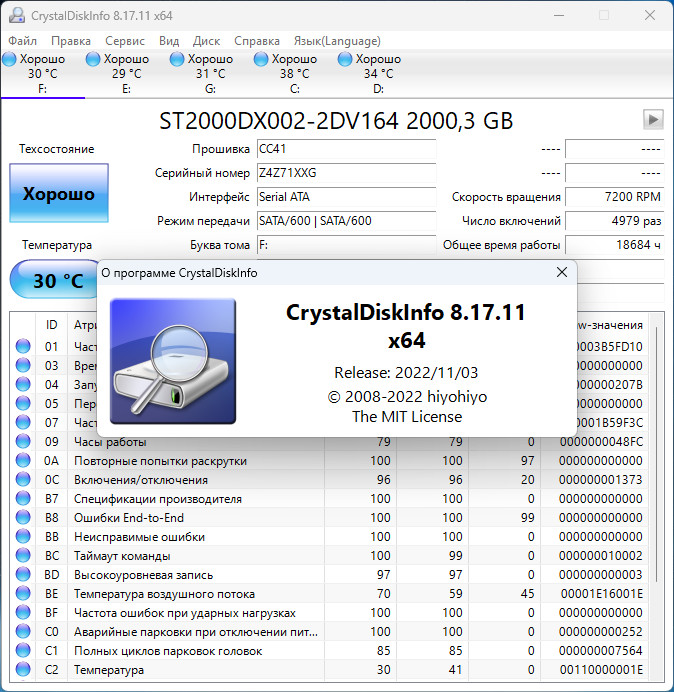Click the status orb for attribute 01
This screenshot has width=674, height=692.
click(23, 346)
